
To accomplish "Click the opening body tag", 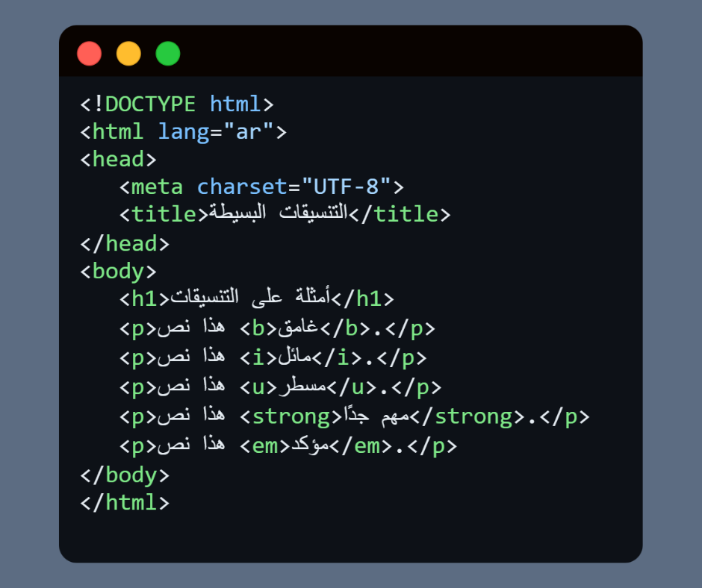I will (x=118, y=271).
